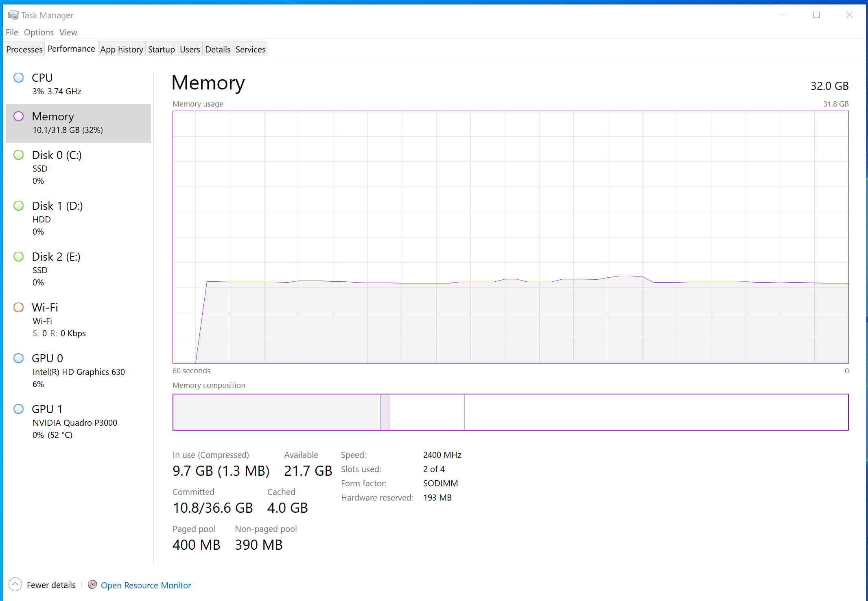Open the Startup tab

click(161, 49)
